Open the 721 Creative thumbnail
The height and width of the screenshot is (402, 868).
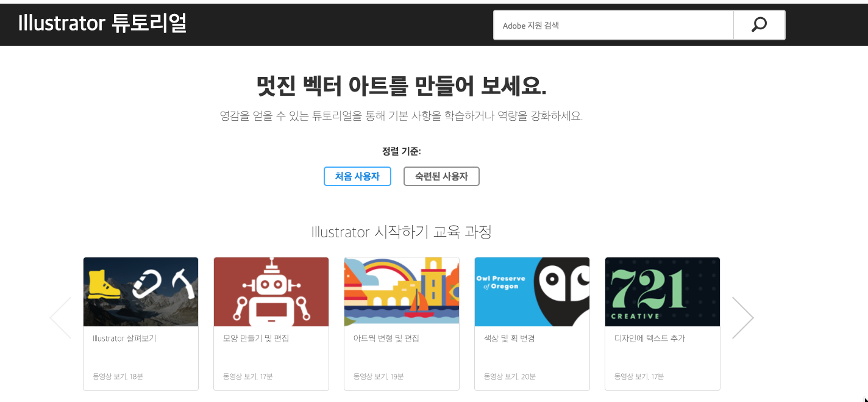pos(663,292)
